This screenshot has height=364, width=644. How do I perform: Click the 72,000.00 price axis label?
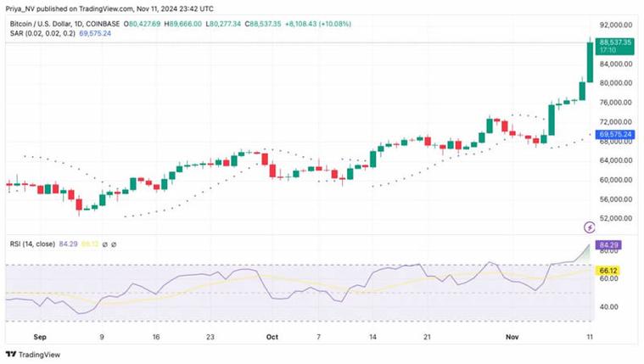point(616,121)
